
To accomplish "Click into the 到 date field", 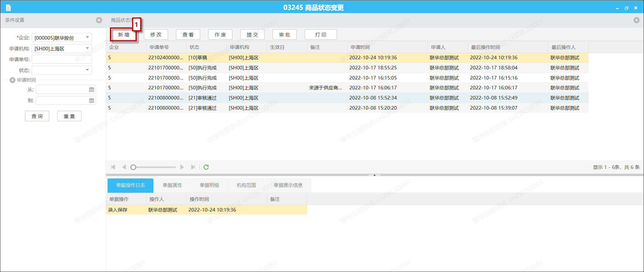I will click(62, 100).
